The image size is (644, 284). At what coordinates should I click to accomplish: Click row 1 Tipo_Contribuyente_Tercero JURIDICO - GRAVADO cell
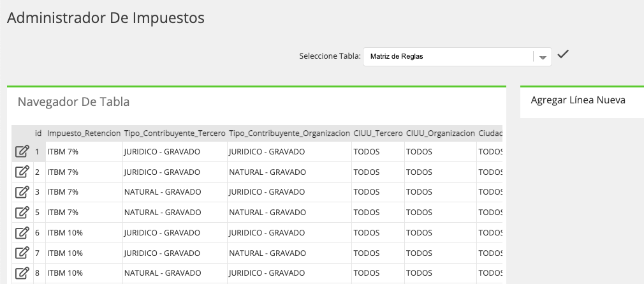coord(175,152)
